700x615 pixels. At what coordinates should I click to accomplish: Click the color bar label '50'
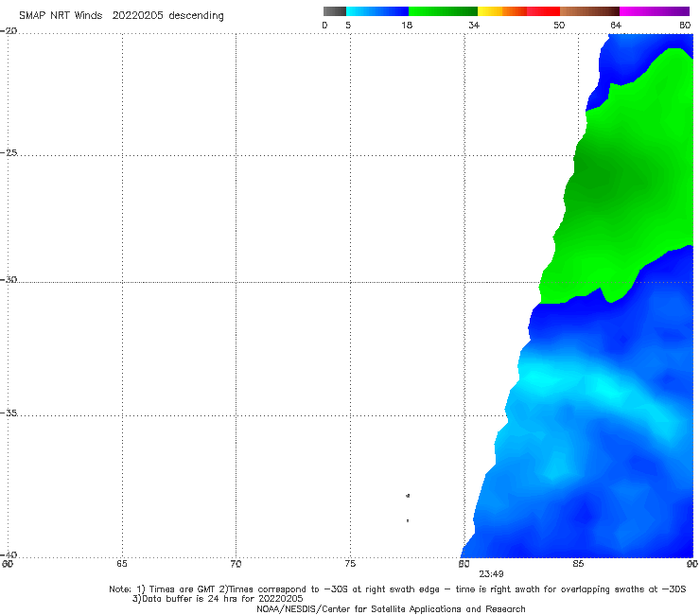(559, 25)
